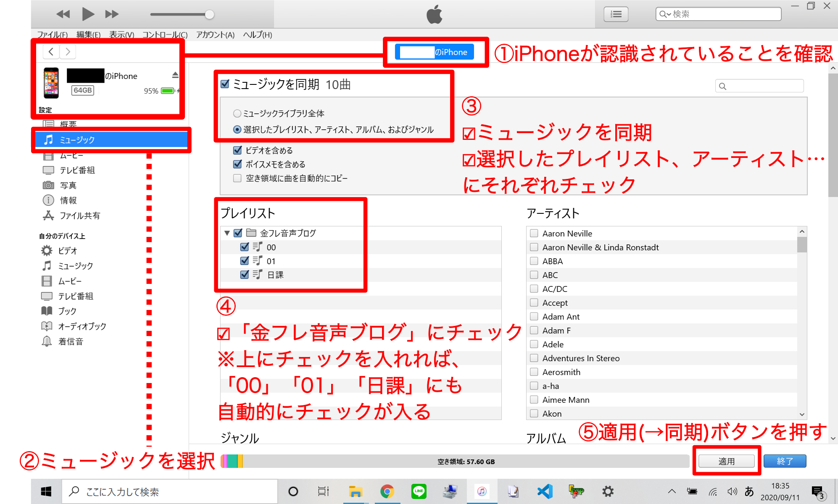Check the Akon artist checkbox
Image resolution: width=838 pixels, height=504 pixels.
click(x=534, y=413)
